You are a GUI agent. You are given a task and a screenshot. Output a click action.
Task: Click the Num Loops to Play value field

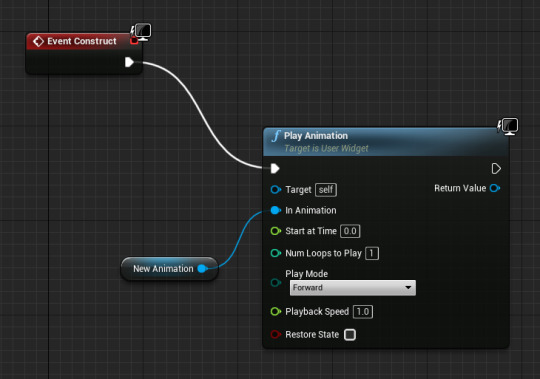click(372, 253)
